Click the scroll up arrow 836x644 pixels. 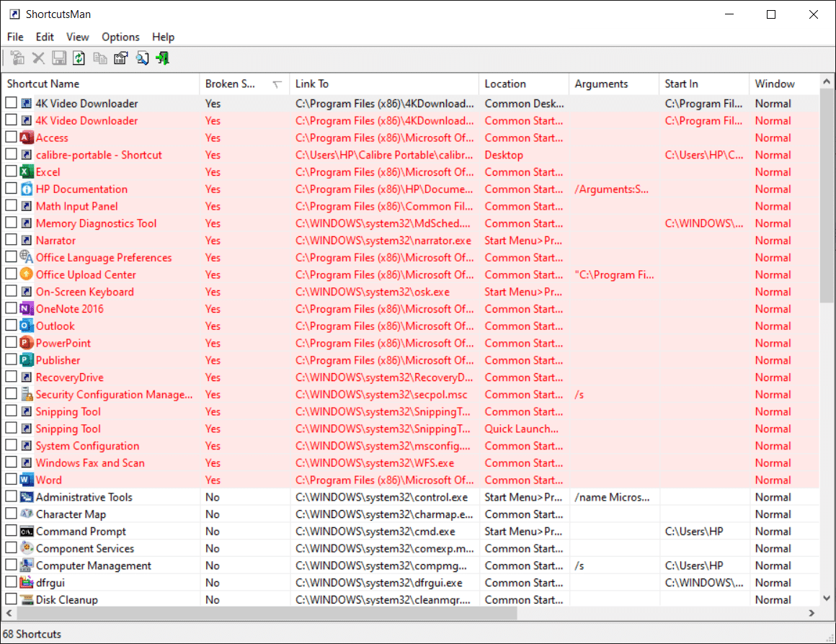(x=827, y=81)
